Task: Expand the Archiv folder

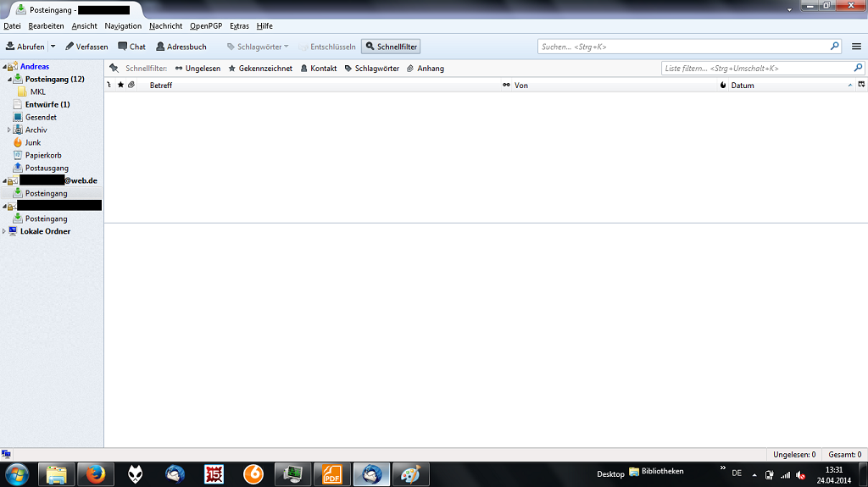Action: (8, 130)
